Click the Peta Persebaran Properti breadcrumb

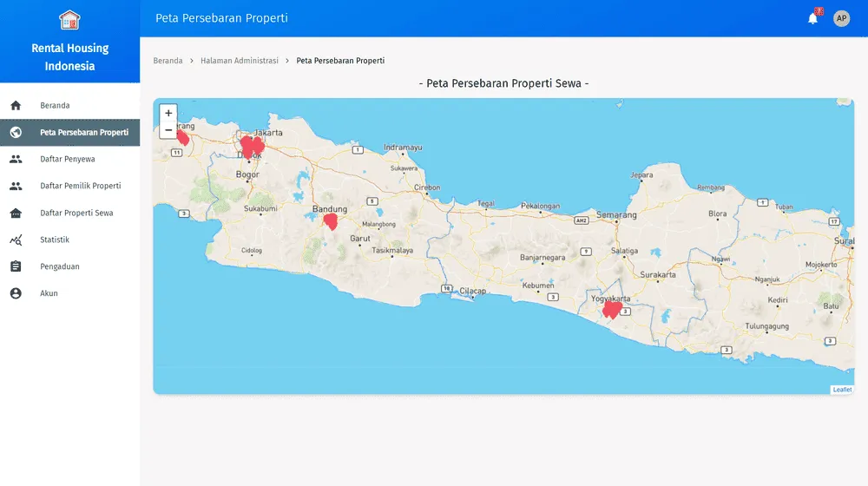(x=340, y=61)
